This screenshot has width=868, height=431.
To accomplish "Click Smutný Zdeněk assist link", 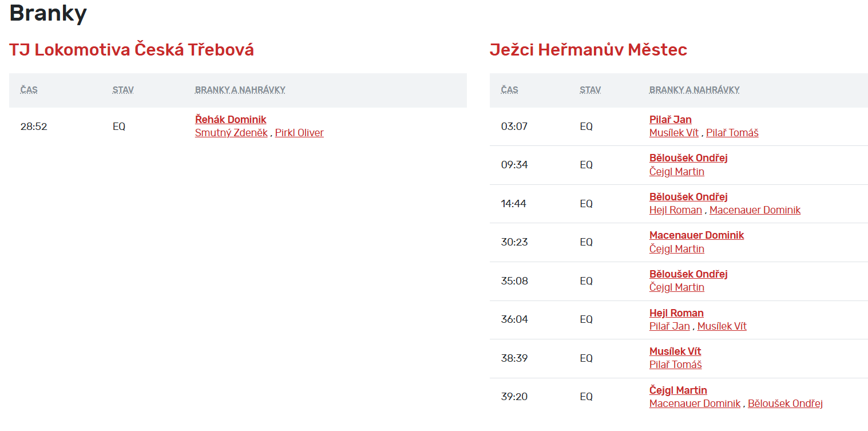I will pyautogui.click(x=231, y=133).
